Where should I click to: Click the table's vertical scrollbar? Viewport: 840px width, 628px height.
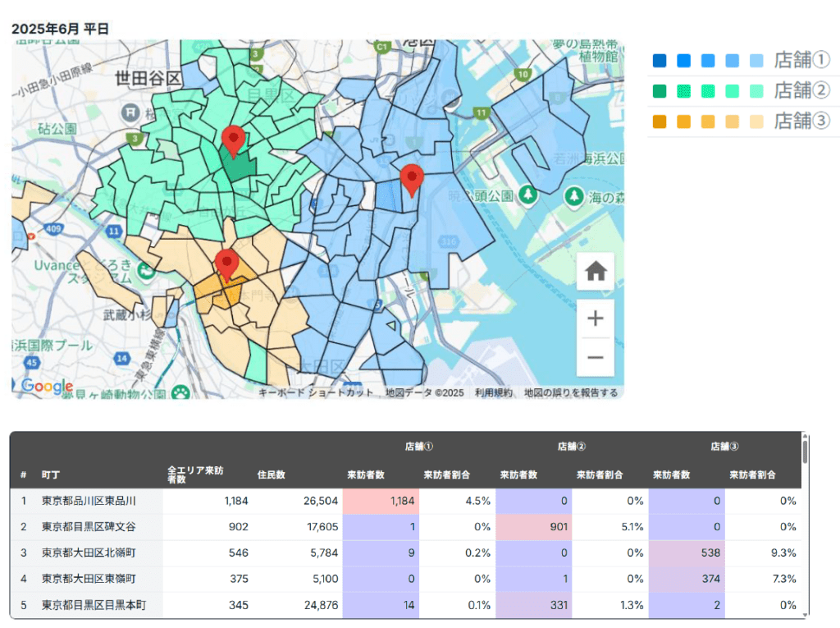click(x=806, y=452)
